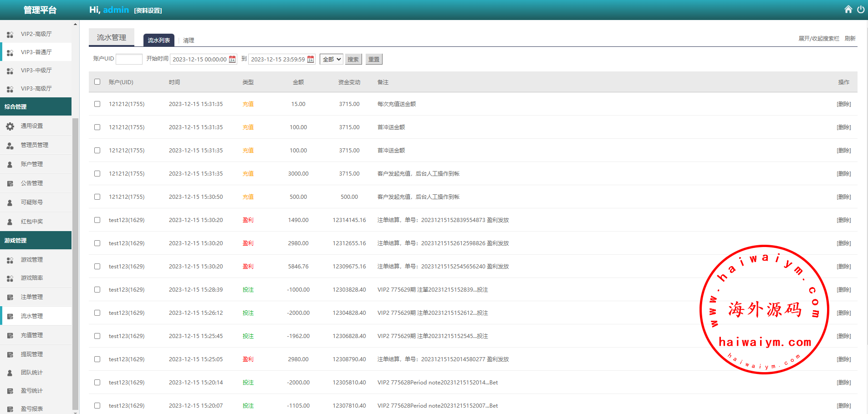
Task: Check the row with amount 15.00
Action: pyautogui.click(x=97, y=104)
